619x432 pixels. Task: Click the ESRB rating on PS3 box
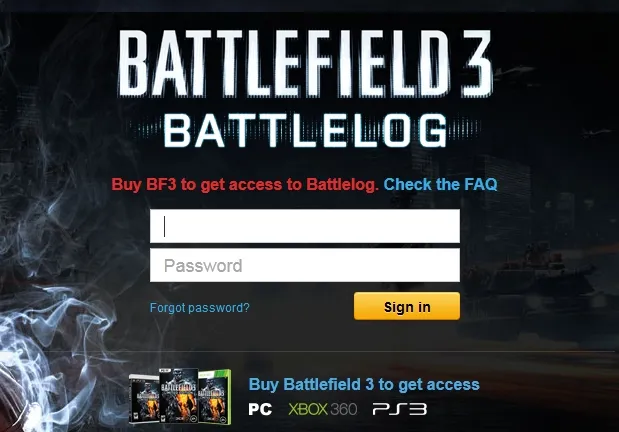pyautogui.click(x=136, y=416)
